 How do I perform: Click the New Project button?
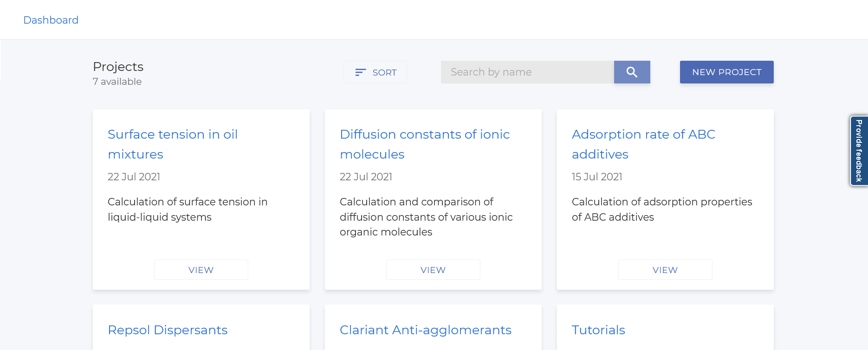click(726, 72)
